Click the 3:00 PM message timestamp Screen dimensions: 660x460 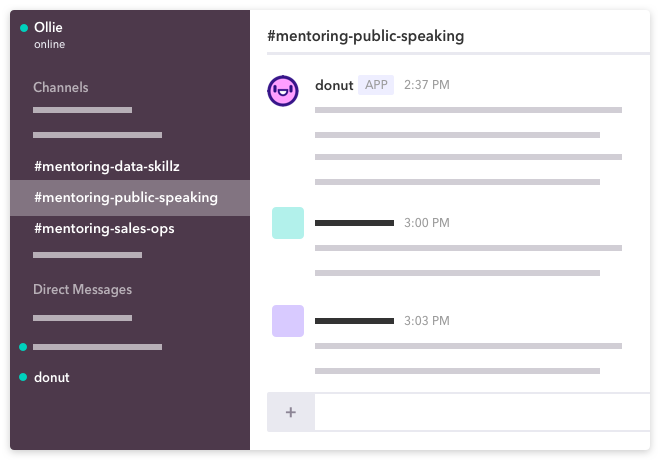pyautogui.click(x=427, y=223)
